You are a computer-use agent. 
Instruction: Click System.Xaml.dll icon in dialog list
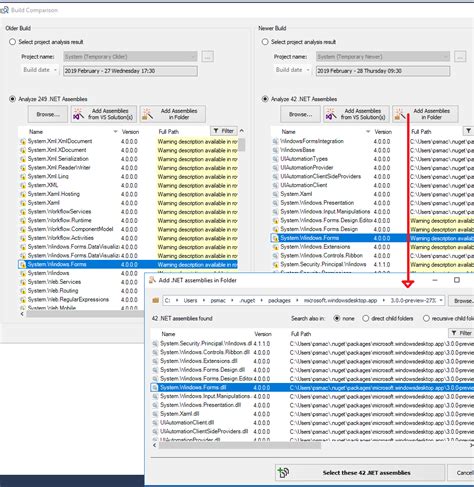(155, 414)
